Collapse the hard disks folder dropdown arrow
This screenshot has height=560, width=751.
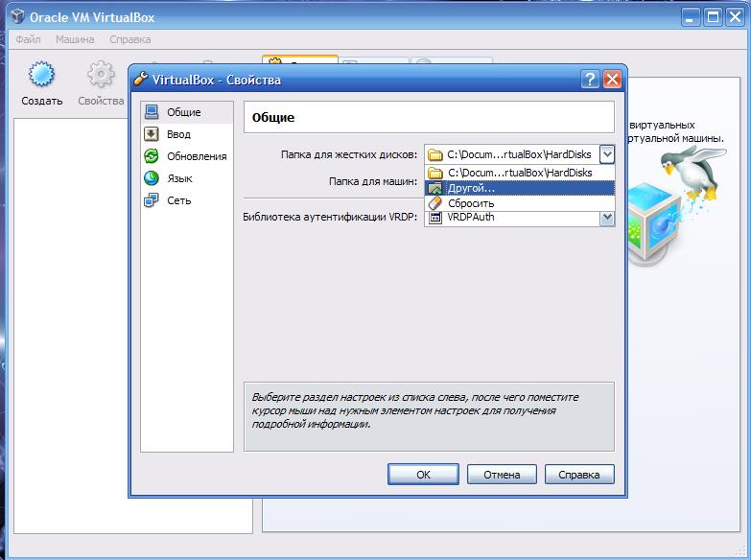point(607,154)
